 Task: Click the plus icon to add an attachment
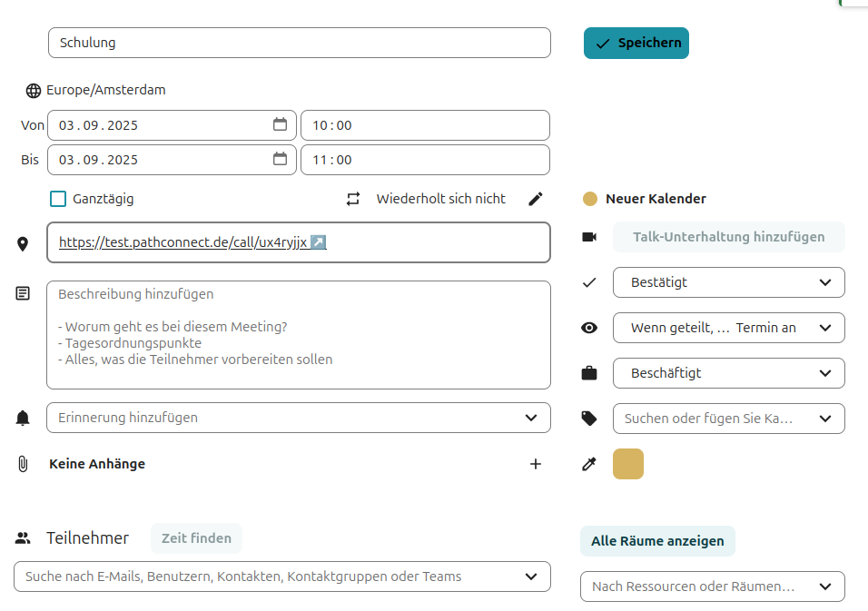[x=536, y=463]
